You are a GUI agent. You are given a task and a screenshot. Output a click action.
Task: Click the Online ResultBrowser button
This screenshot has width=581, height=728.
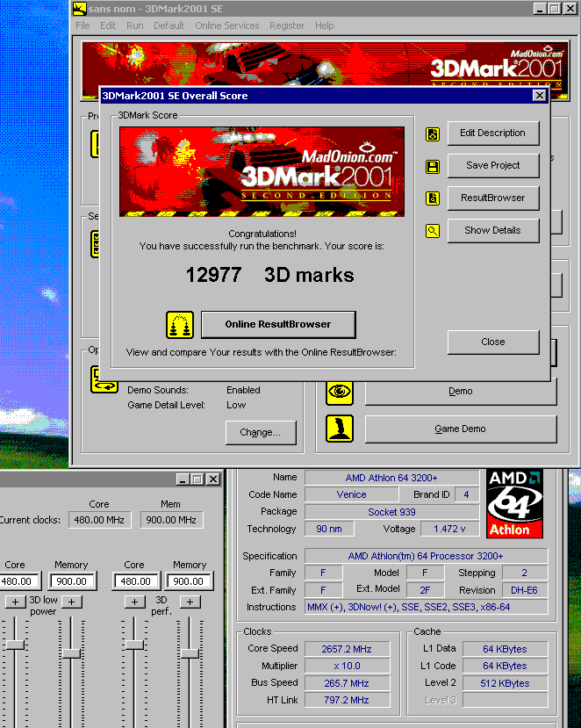click(278, 325)
